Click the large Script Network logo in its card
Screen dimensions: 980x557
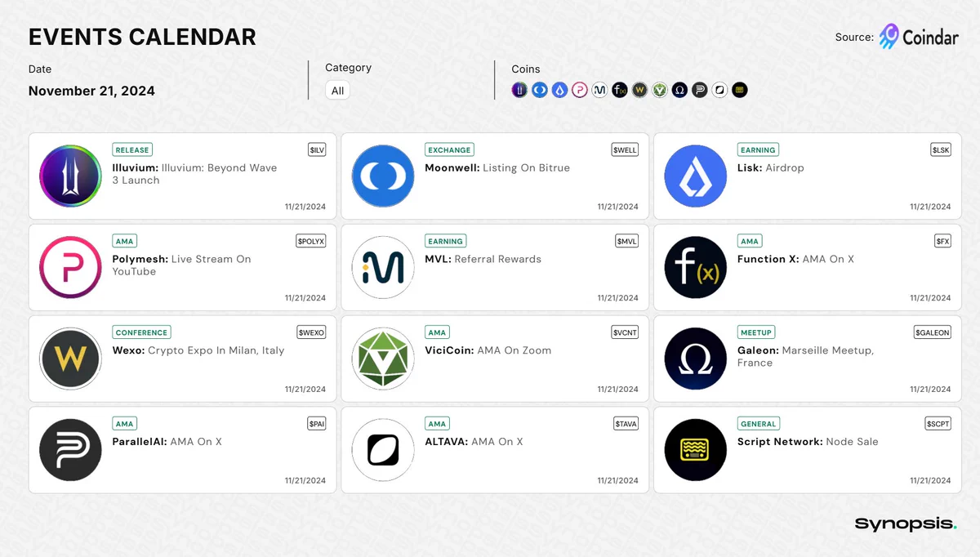point(695,450)
